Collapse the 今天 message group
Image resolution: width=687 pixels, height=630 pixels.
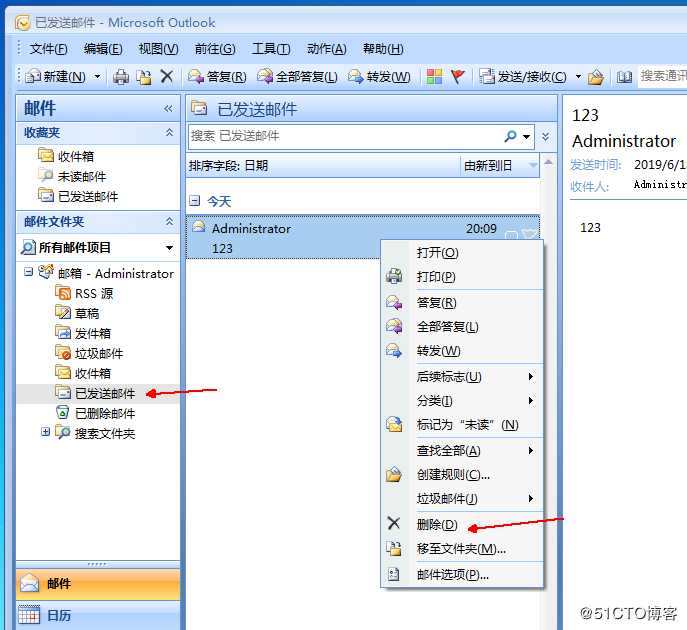194,201
